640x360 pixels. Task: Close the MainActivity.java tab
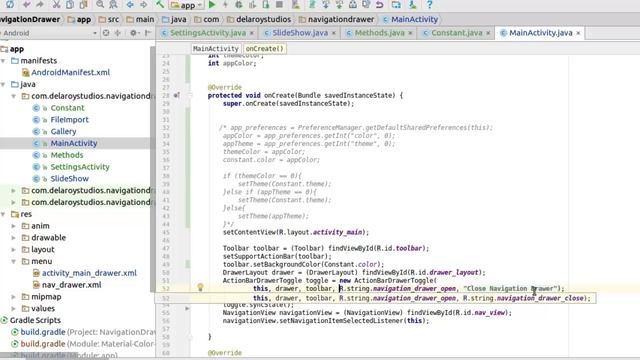pyautogui.click(x=578, y=33)
